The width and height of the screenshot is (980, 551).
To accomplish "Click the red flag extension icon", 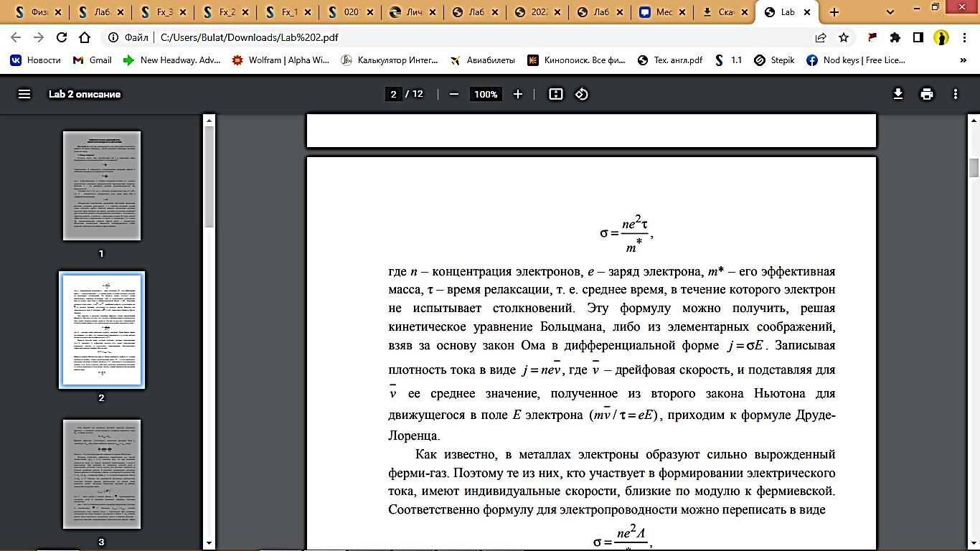I will coord(872,37).
